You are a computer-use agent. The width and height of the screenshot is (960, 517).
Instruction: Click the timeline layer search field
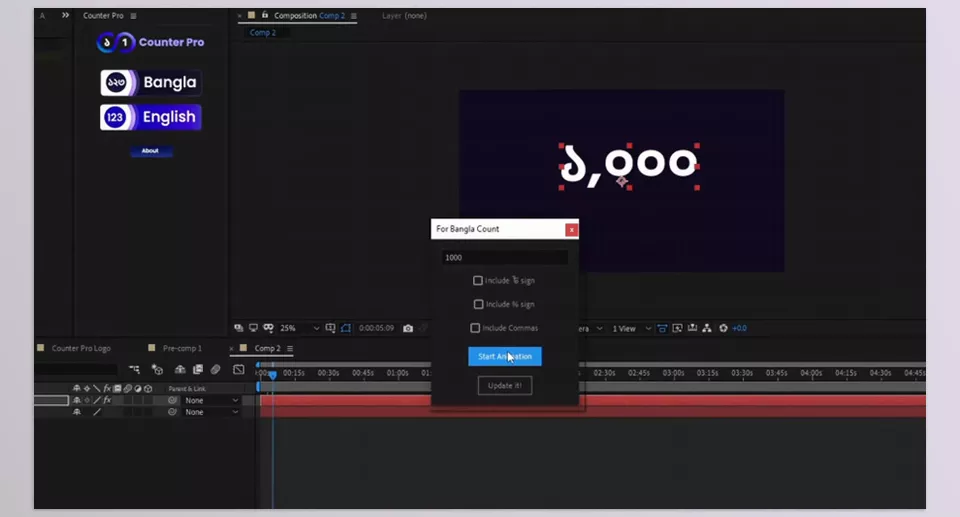coord(75,369)
